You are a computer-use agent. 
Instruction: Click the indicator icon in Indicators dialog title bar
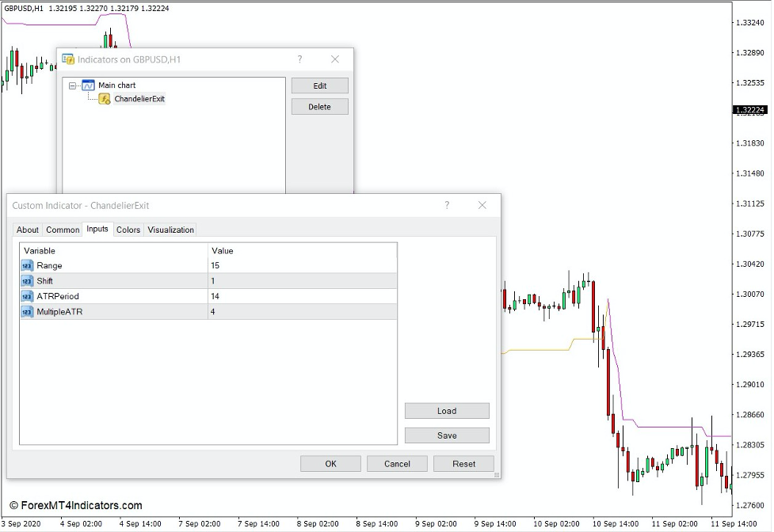[x=67, y=59]
